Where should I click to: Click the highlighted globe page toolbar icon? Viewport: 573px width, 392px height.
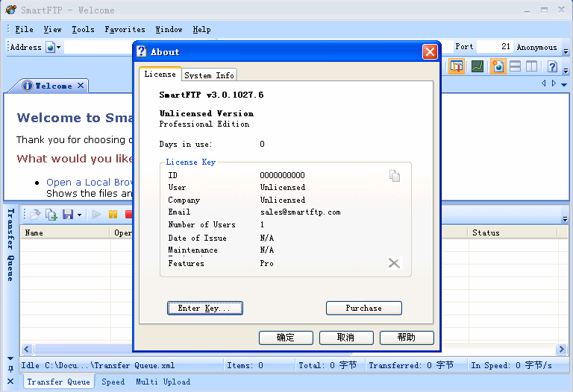[498, 66]
